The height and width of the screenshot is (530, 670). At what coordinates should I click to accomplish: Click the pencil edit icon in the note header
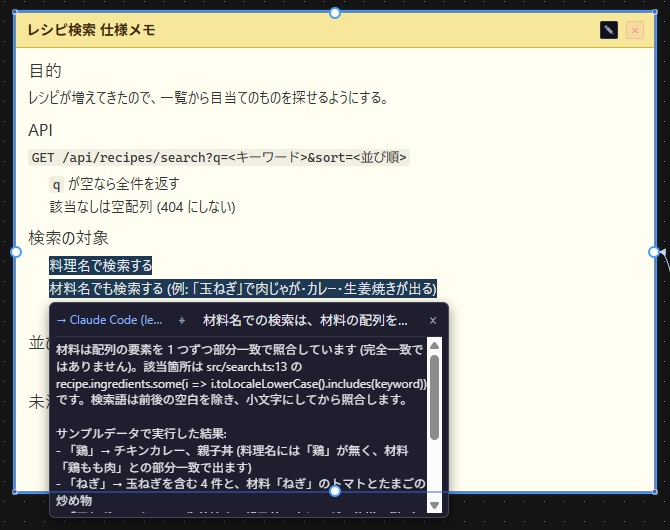click(608, 30)
